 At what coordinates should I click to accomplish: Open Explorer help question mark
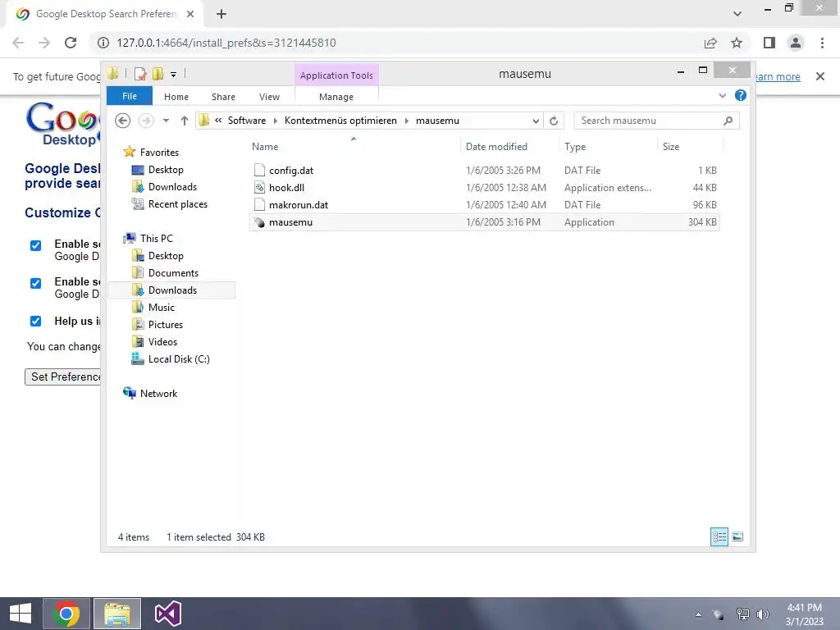point(741,95)
